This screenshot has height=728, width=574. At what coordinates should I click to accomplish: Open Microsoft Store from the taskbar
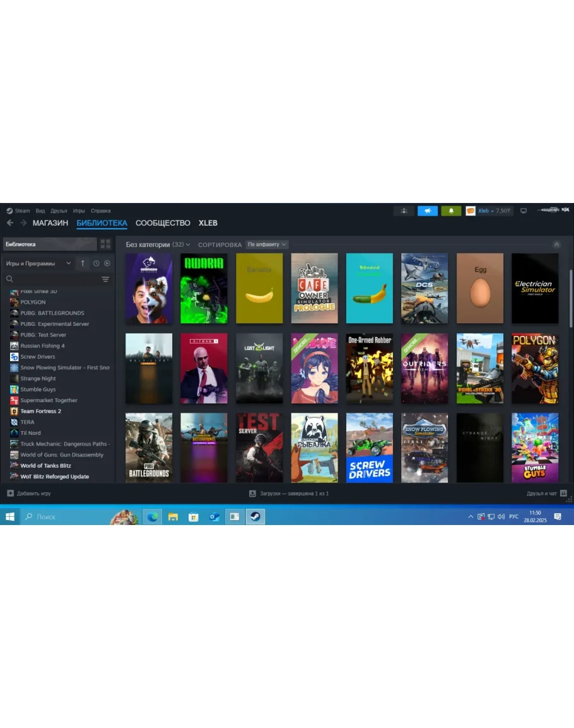click(x=194, y=516)
